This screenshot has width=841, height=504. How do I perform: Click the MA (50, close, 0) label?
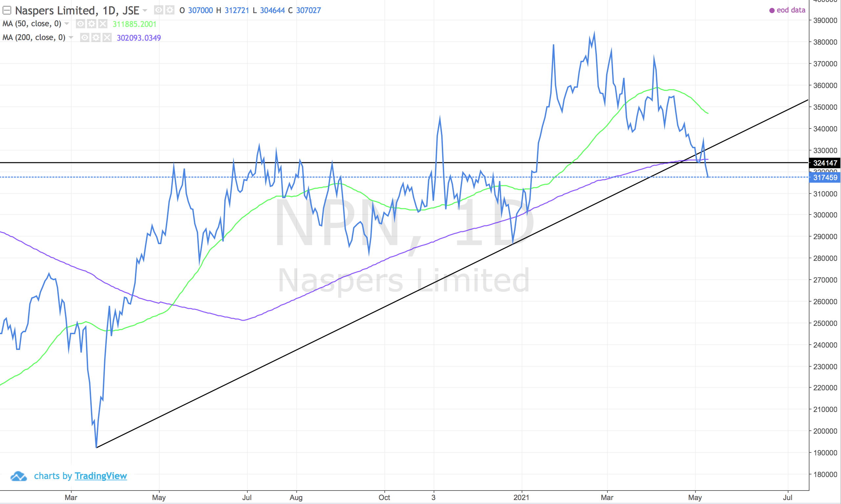32,24
